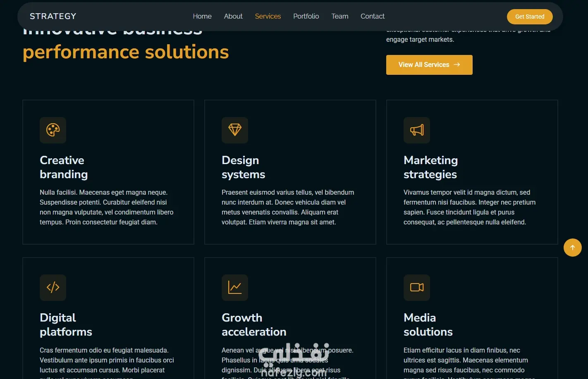Image resolution: width=588 pixels, height=379 pixels.
Task: Click the code brackets icon for Digital platforms
Action: 53,287
